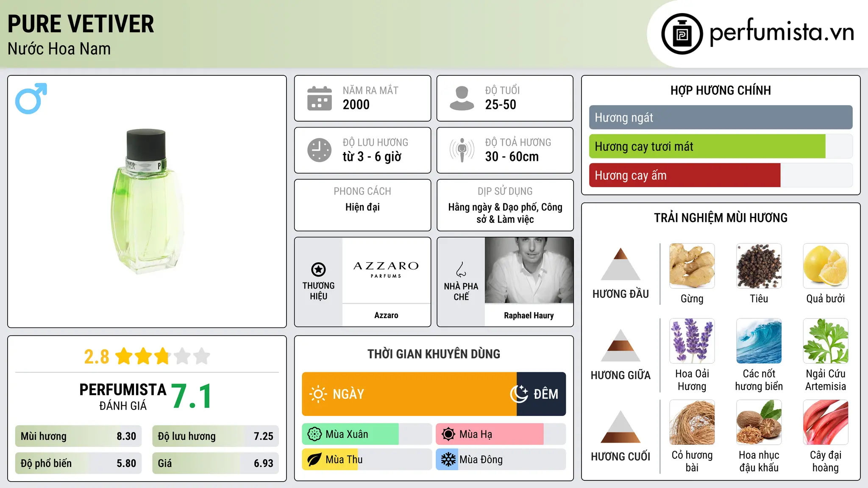
Task: Click the TRẢI NGHIỆM MÙI HƯƠNG heading
Action: click(x=721, y=218)
